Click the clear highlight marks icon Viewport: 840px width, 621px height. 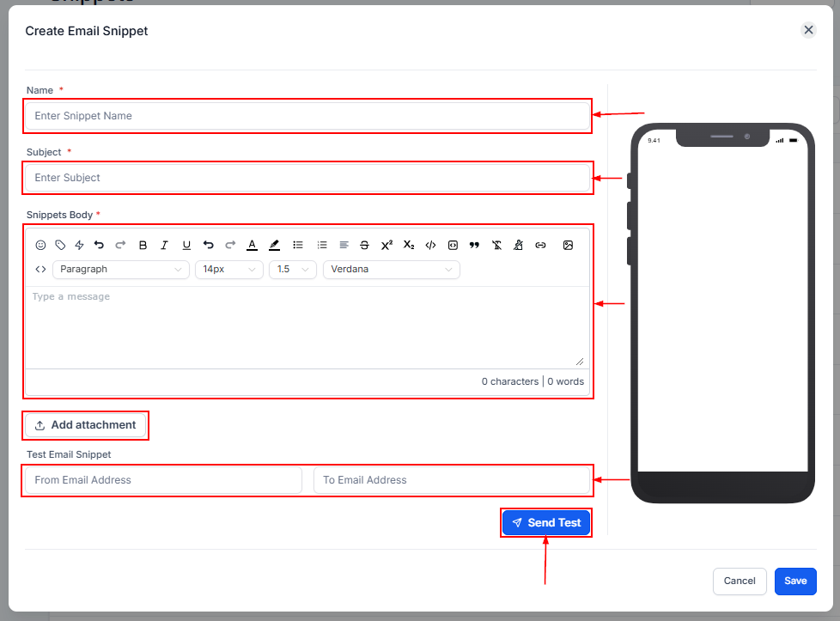point(518,245)
